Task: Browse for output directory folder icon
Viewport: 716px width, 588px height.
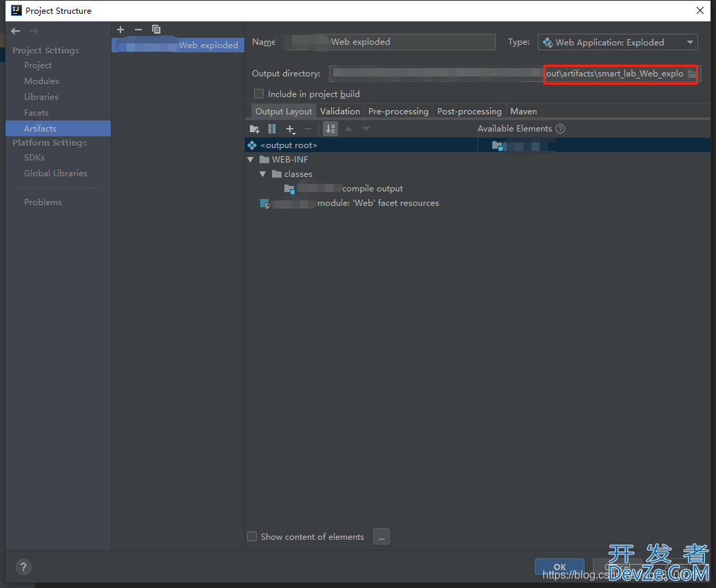Action: pos(693,74)
